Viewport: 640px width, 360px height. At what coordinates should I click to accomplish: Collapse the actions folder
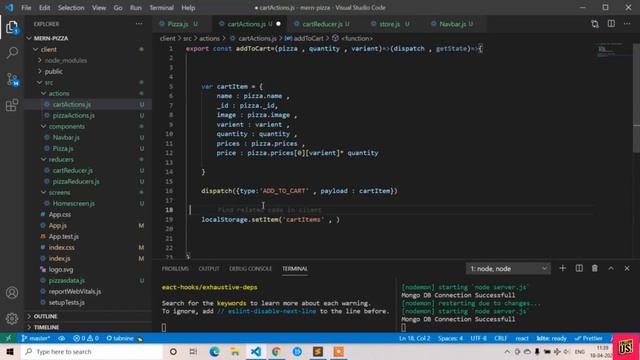pyautogui.click(x=59, y=93)
